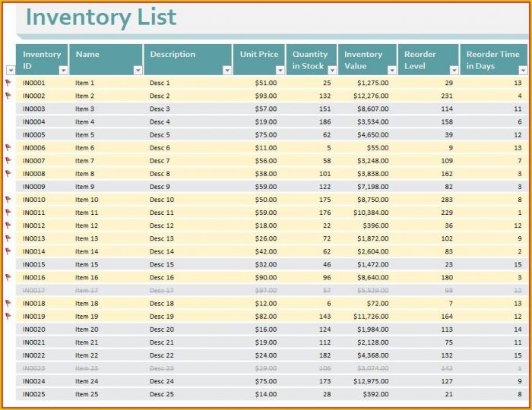Image resolution: width=532 pixels, height=410 pixels.
Task: Select inventory value $11,726.00
Action: tap(371, 317)
